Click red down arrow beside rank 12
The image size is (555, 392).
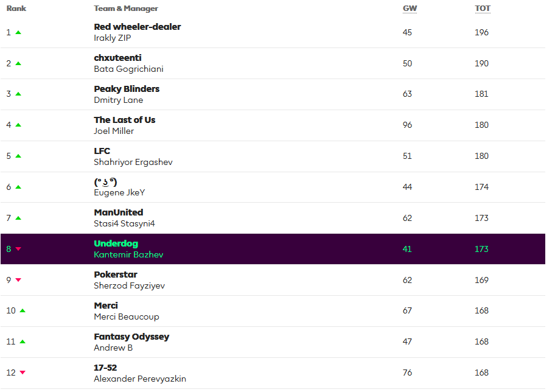pyautogui.click(x=23, y=373)
